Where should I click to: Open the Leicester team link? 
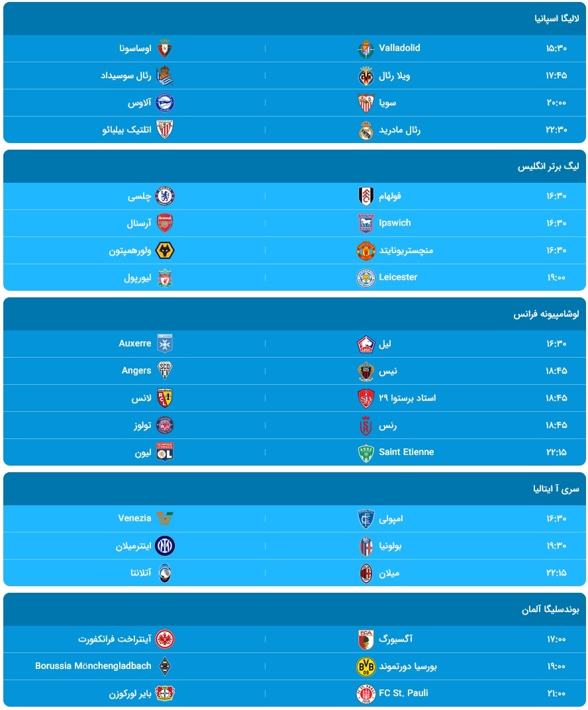(398, 278)
